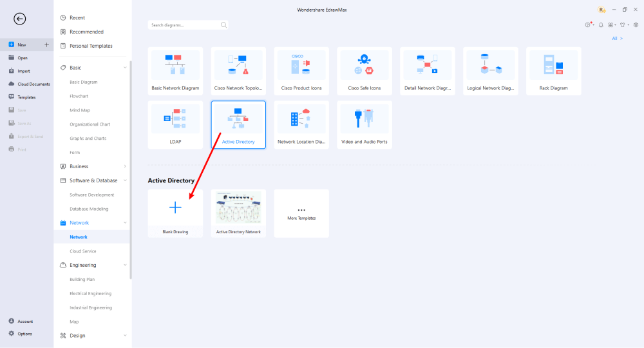Viewport: 644px width, 348px height.
Task: Collapse the Network category chevron
Action: click(x=125, y=223)
